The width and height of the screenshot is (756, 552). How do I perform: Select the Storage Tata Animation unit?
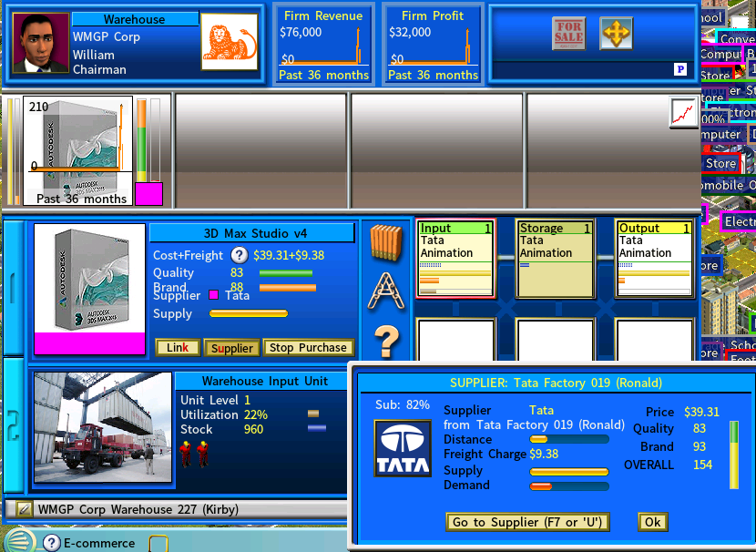click(x=555, y=259)
